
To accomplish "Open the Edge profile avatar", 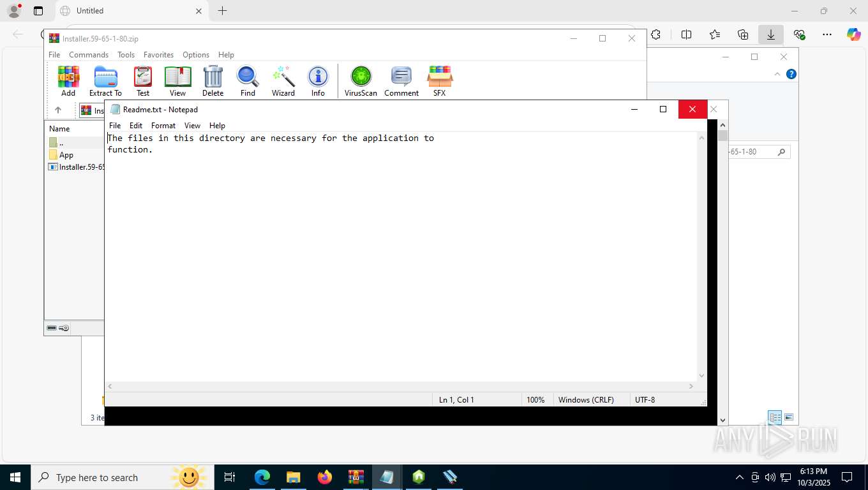I will tap(14, 11).
